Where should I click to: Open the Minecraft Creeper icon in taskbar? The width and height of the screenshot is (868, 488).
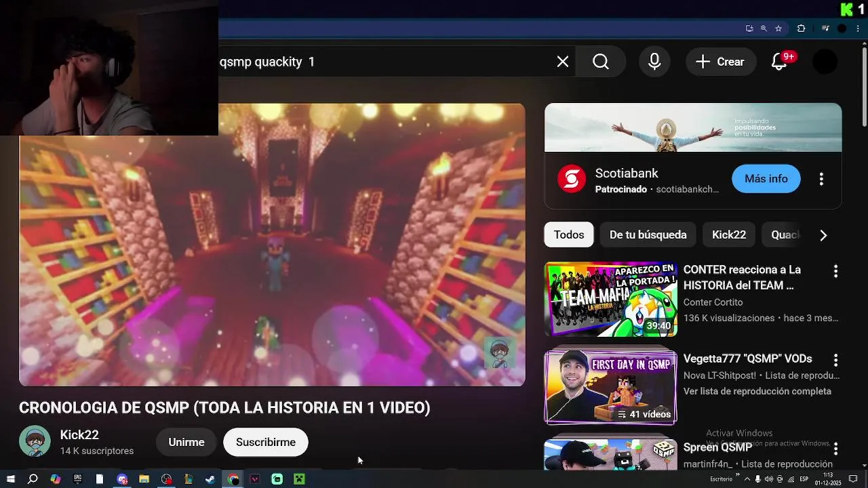299,479
